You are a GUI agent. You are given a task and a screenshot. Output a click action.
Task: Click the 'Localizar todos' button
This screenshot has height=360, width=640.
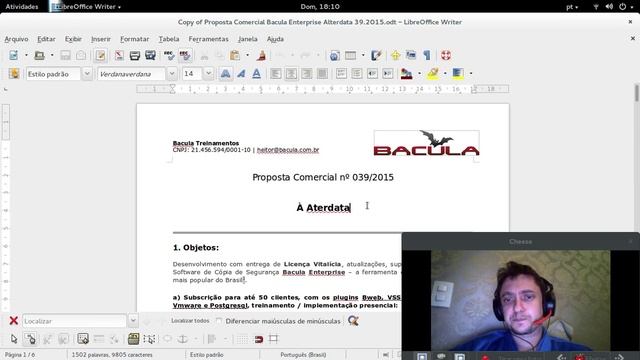(x=190, y=321)
